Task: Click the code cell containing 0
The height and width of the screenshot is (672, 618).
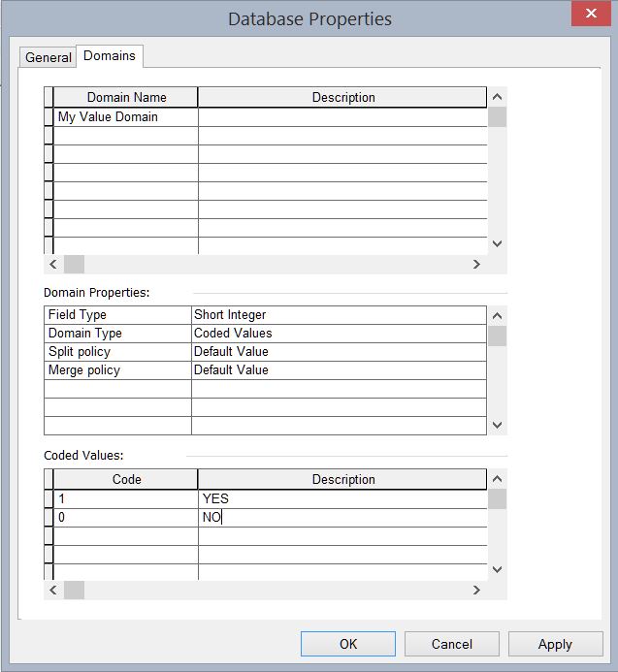Action: click(125, 518)
